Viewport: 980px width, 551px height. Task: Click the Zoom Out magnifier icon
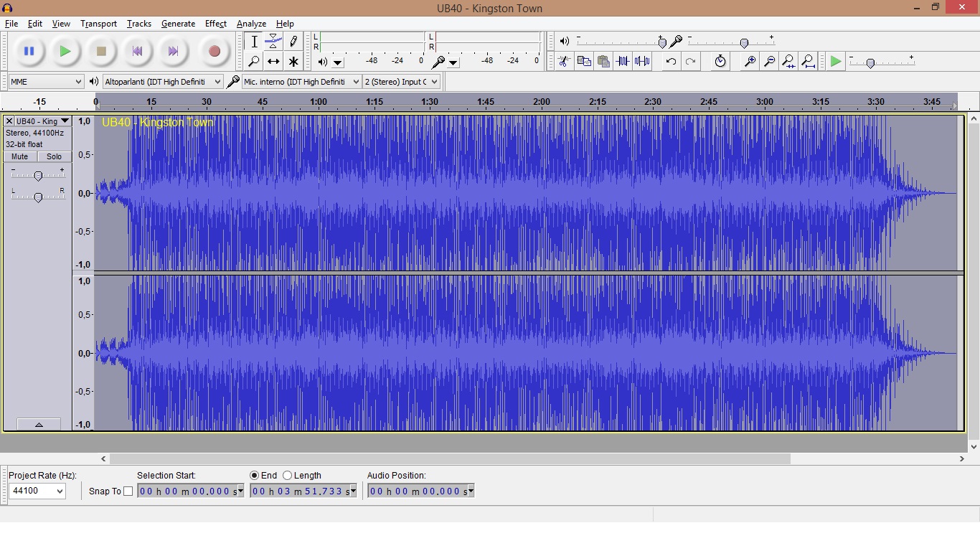tap(769, 62)
